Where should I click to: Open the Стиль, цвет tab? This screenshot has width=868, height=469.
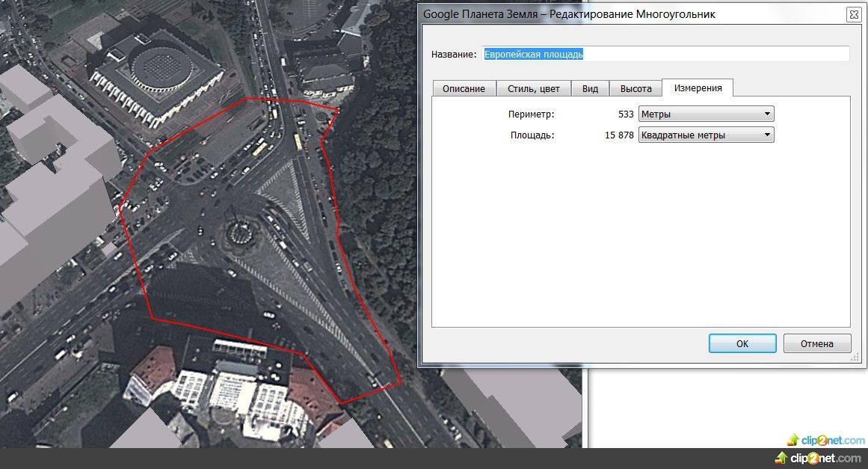coord(533,88)
